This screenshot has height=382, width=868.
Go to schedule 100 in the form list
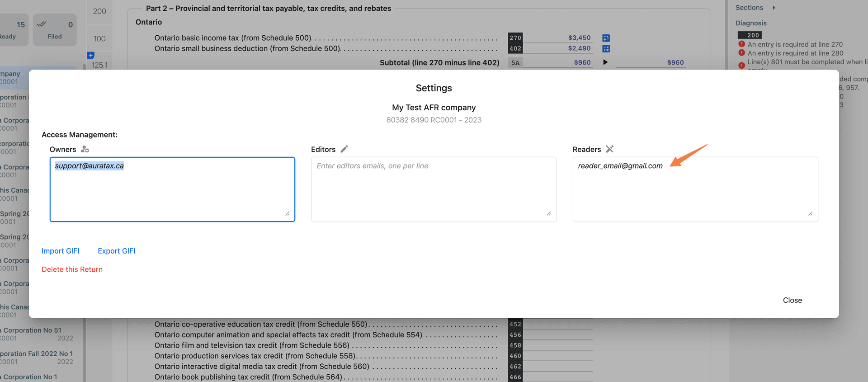click(x=99, y=39)
